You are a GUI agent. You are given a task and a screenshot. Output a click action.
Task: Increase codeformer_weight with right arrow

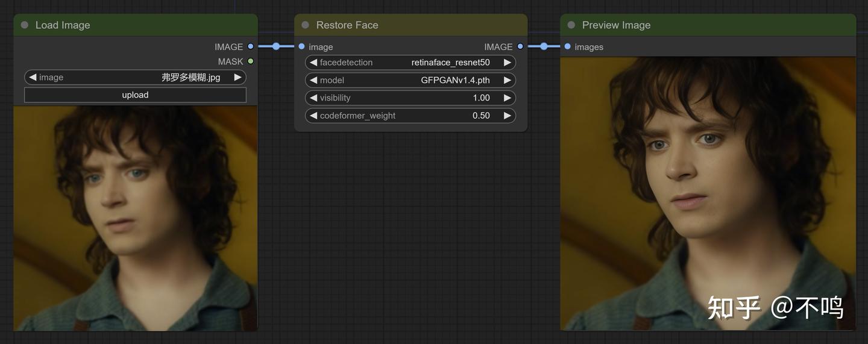(508, 115)
